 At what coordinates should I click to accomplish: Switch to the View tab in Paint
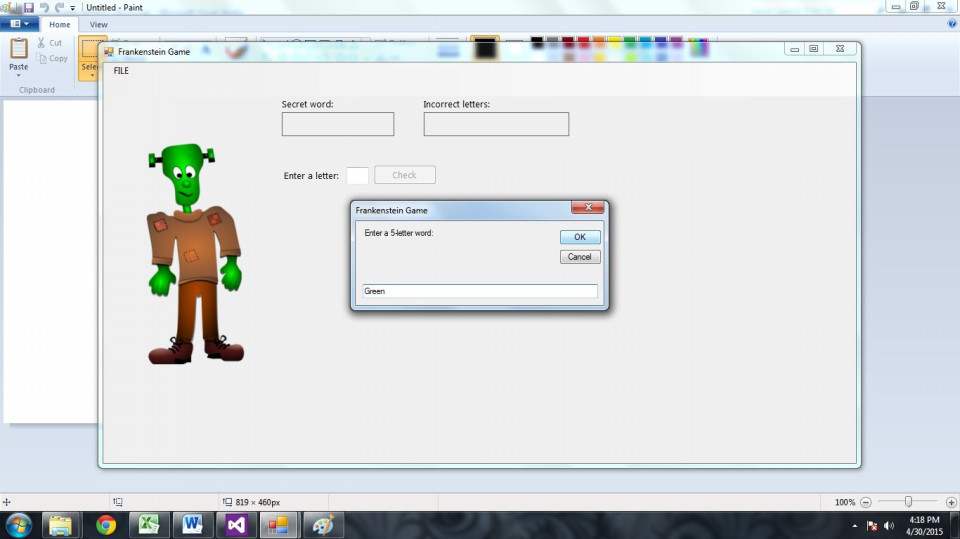[99, 24]
